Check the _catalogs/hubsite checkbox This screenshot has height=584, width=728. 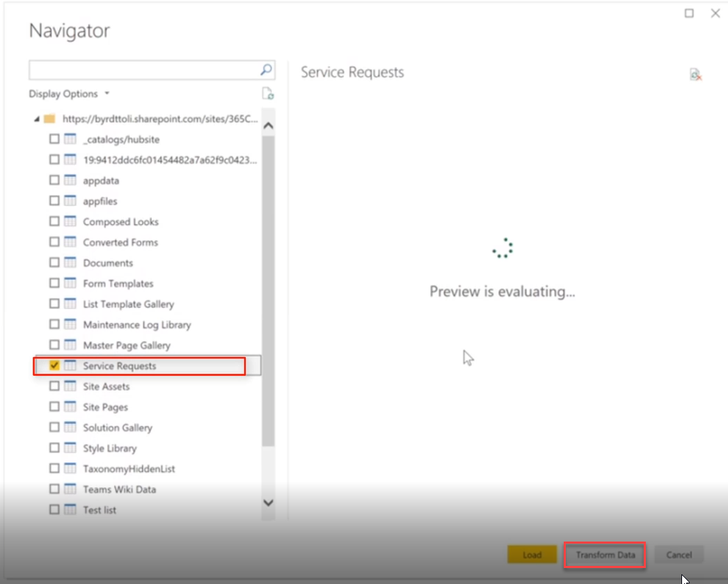coord(54,139)
